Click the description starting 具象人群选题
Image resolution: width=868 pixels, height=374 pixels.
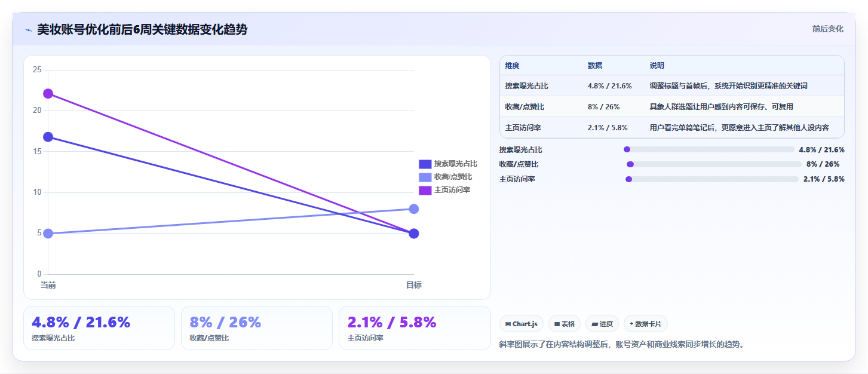[x=722, y=107]
